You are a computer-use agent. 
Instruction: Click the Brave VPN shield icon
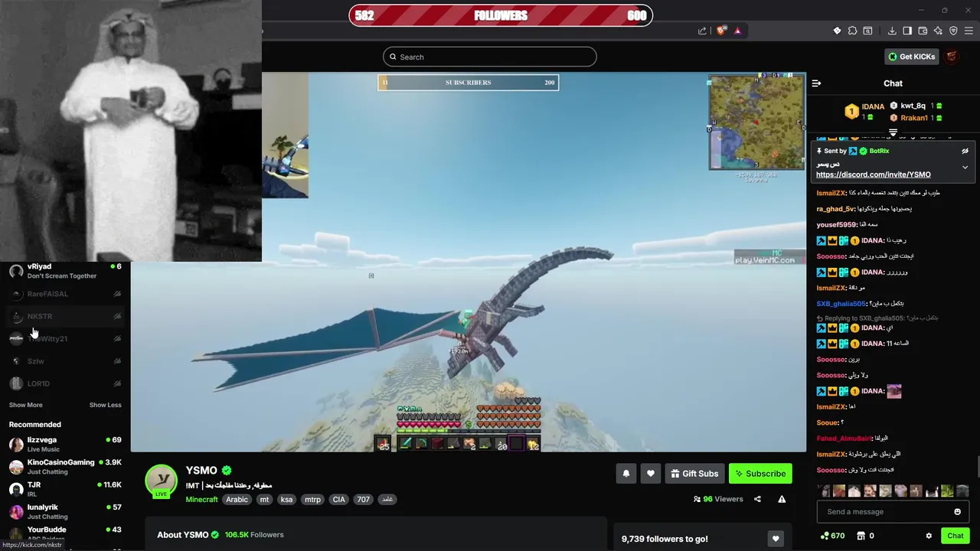pos(953,31)
